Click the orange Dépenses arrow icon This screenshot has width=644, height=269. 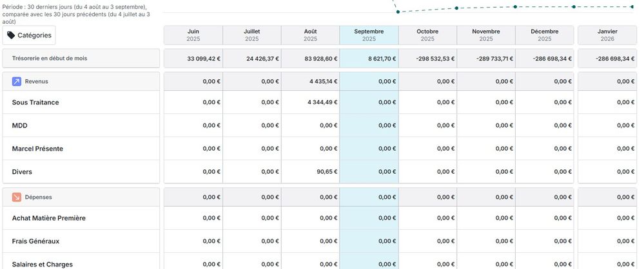click(x=17, y=197)
